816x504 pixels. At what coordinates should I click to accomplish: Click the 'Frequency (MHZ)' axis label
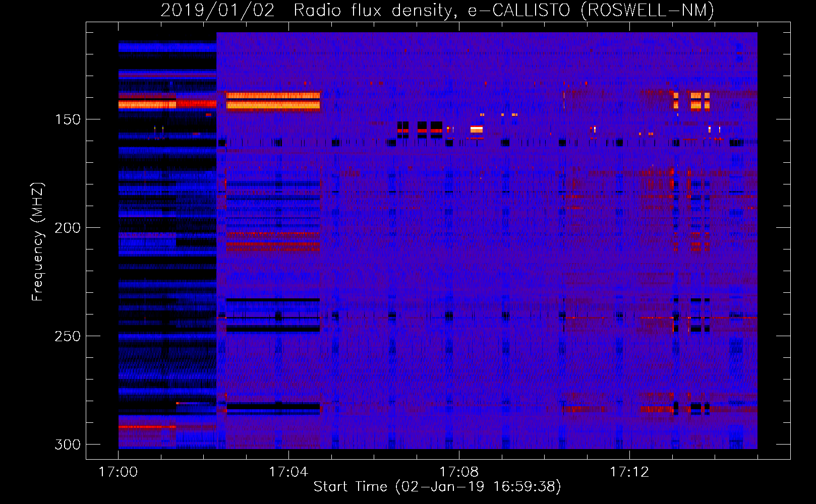(x=37, y=241)
